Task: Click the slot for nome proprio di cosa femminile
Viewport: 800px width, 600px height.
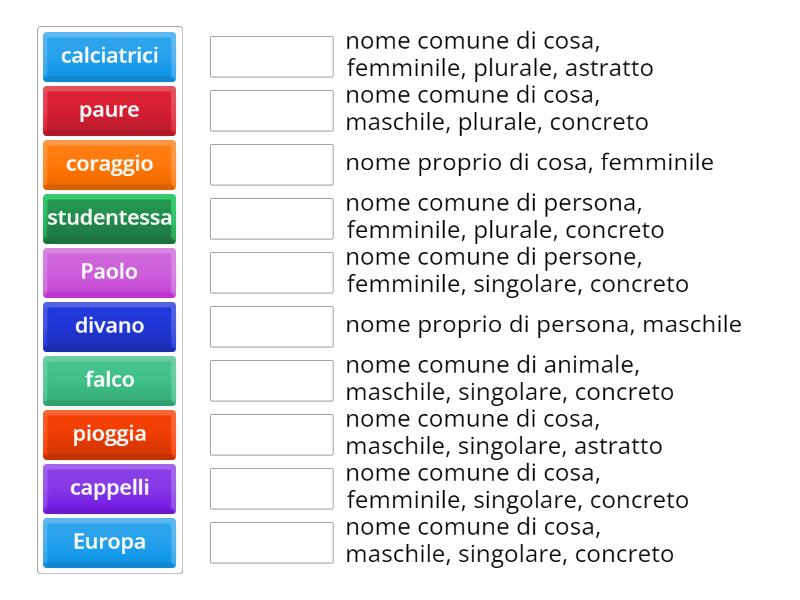Action: (270, 165)
